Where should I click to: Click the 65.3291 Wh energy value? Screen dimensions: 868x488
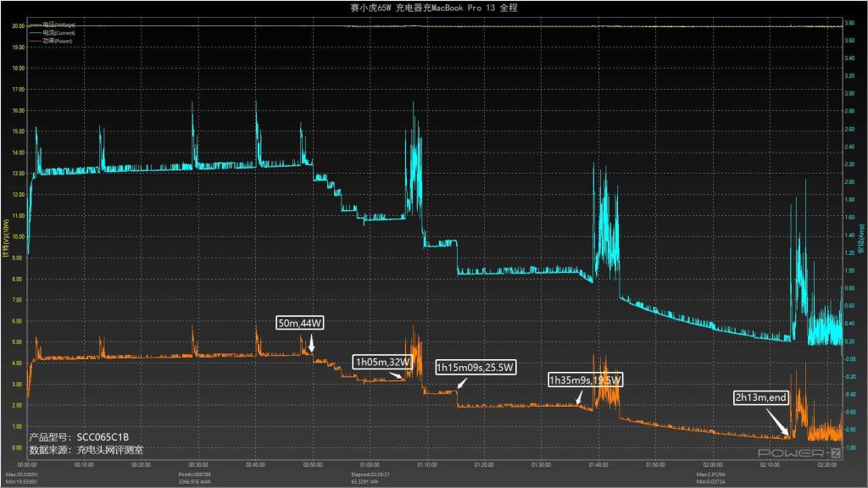[364, 481]
